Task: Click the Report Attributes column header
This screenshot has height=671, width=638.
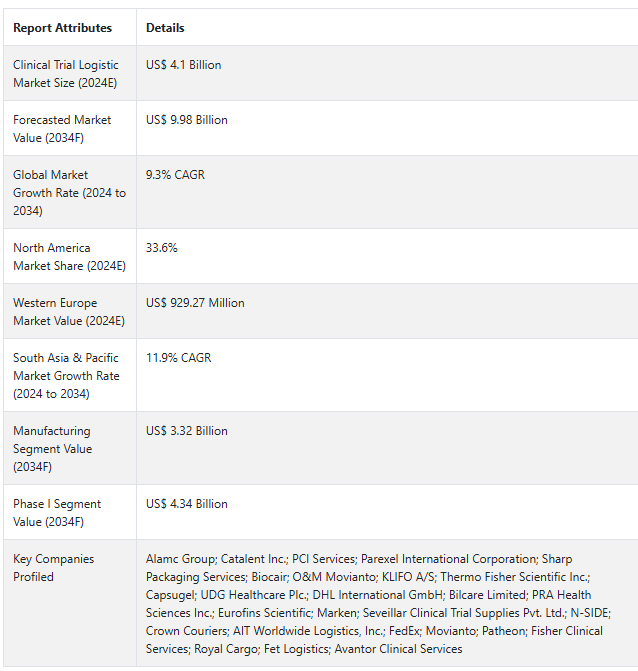Action: click(62, 28)
